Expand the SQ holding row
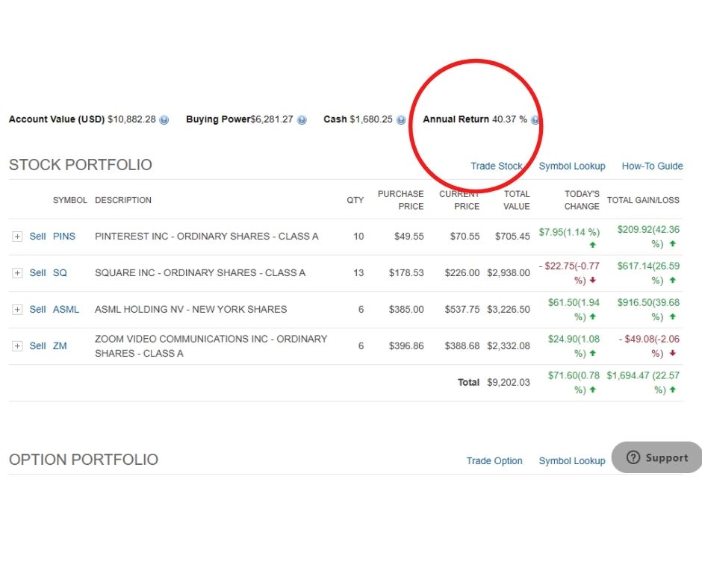The width and height of the screenshot is (702, 588). point(18,272)
